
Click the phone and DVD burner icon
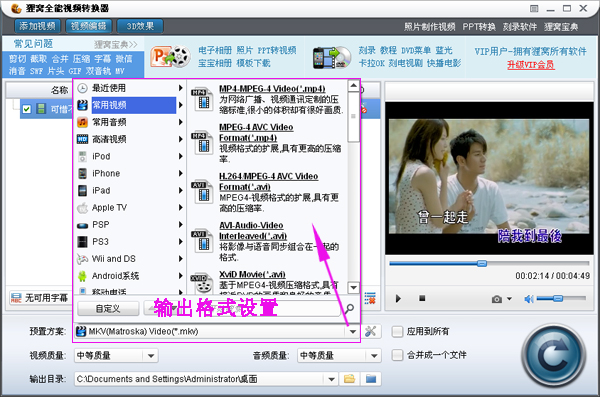332,57
